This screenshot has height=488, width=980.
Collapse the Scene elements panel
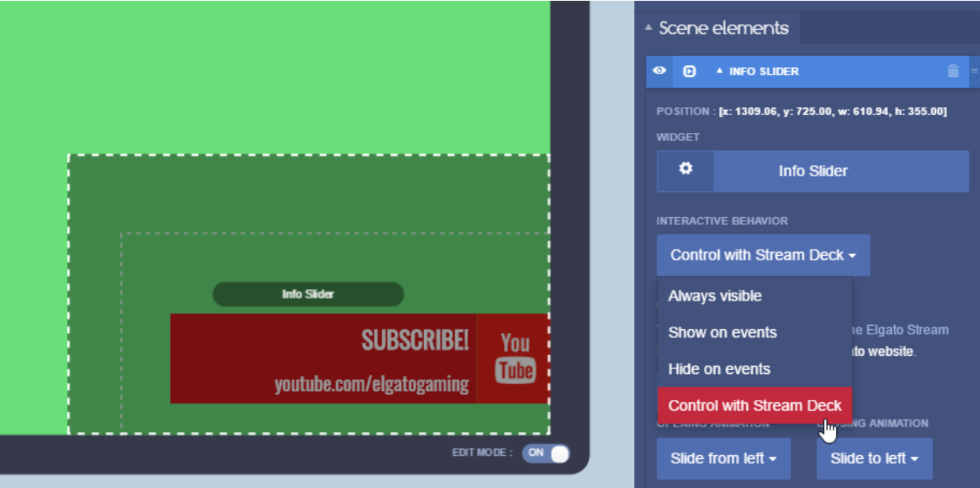pos(649,28)
